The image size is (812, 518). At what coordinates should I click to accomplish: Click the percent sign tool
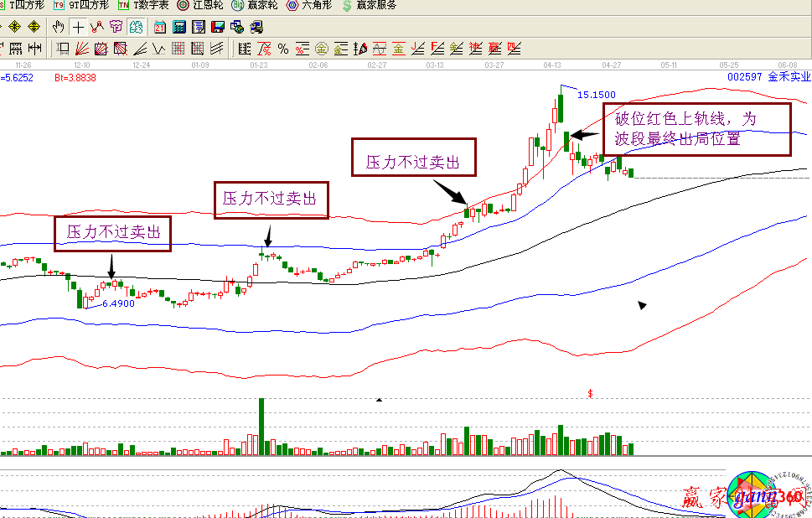pos(283,49)
